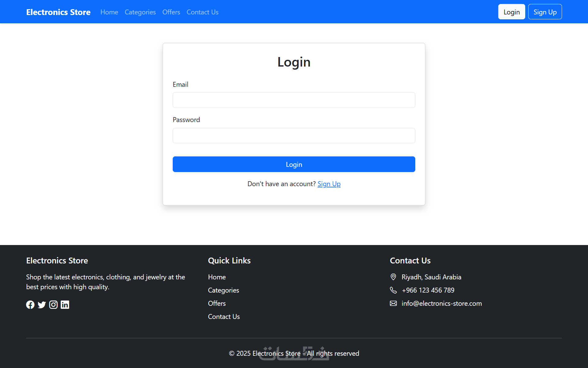The width and height of the screenshot is (588, 368).
Task: Submit the form with the blue Login button
Action: click(x=294, y=164)
